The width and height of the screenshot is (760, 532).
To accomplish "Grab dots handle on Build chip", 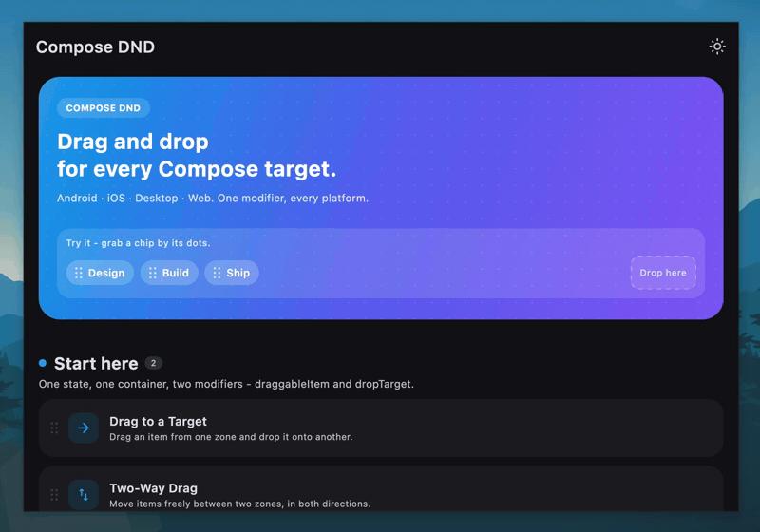I will click(153, 273).
